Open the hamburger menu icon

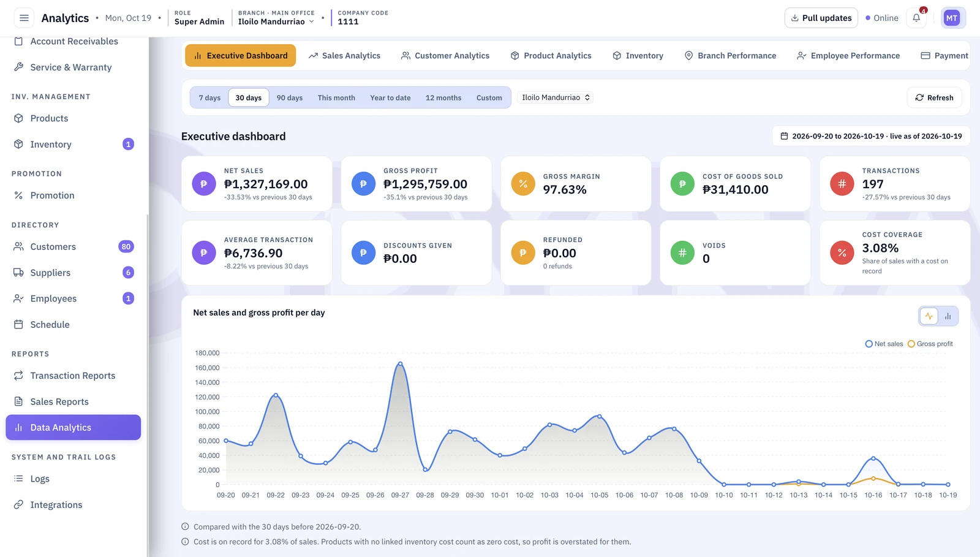(24, 18)
